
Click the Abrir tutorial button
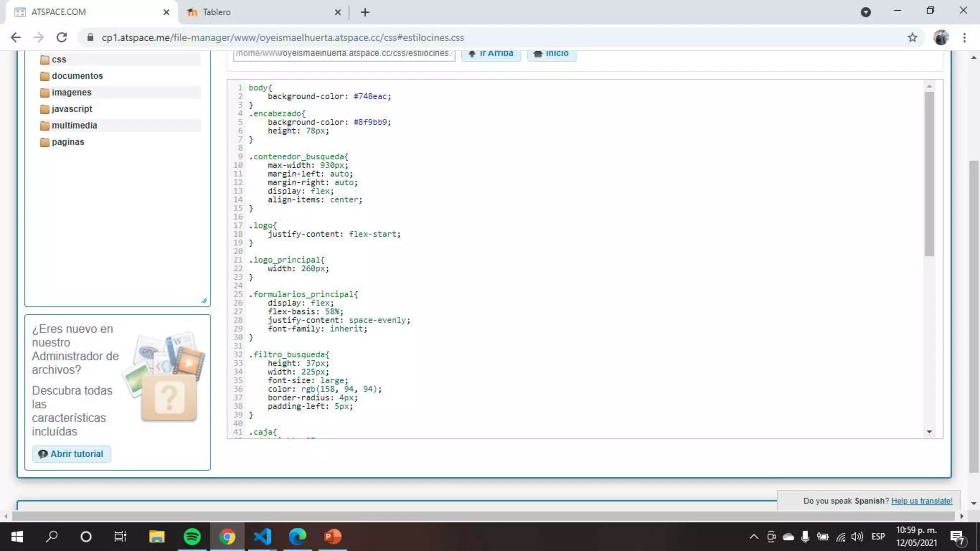(71, 453)
